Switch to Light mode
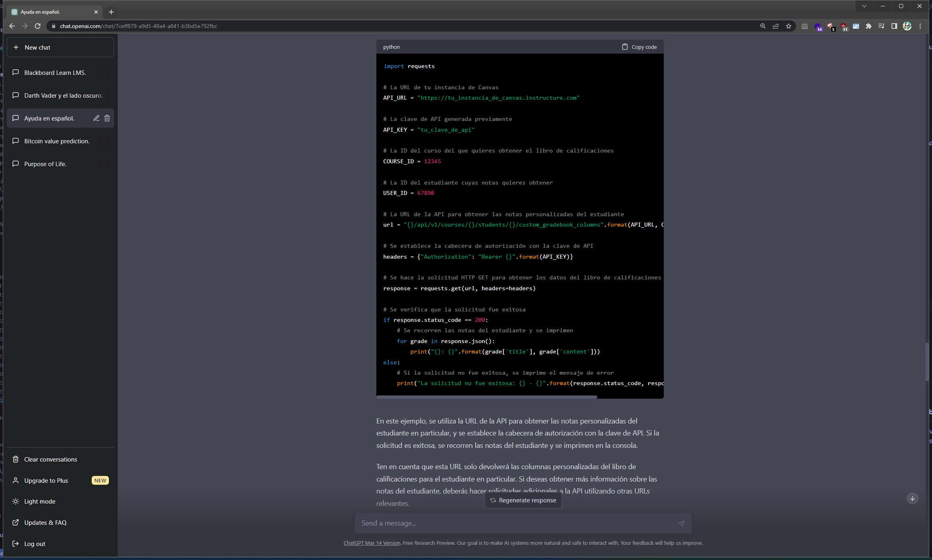Viewport: 932px width, 560px height. 40,501
